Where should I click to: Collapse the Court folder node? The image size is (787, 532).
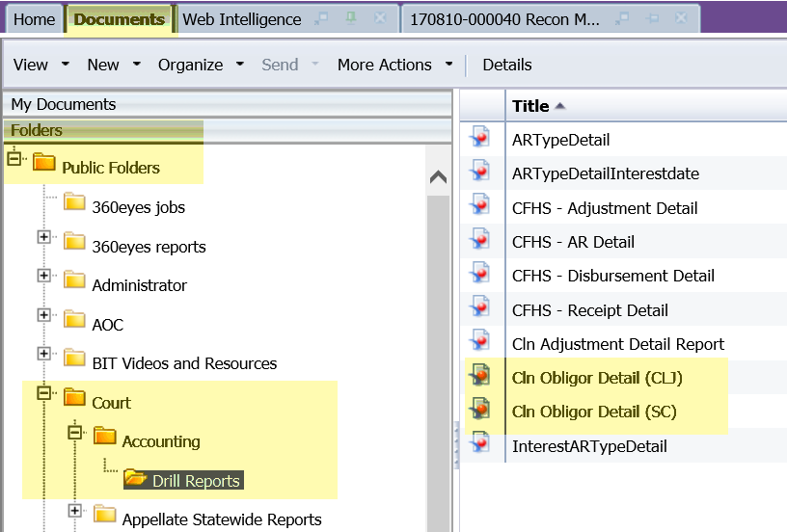(x=44, y=392)
